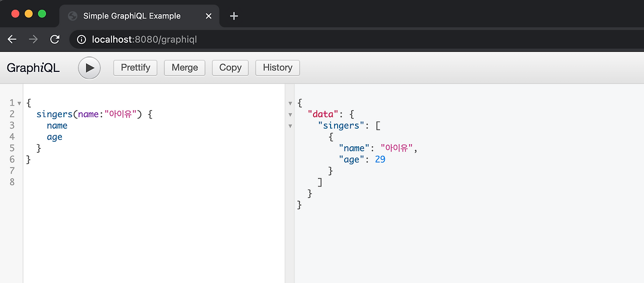Copy the query with the Copy button
The width and height of the screenshot is (644, 283).
point(230,68)
